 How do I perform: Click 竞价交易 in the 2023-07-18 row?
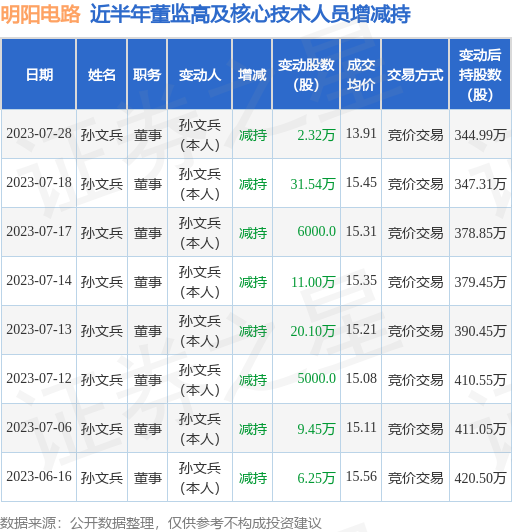[x=415, y=184]
